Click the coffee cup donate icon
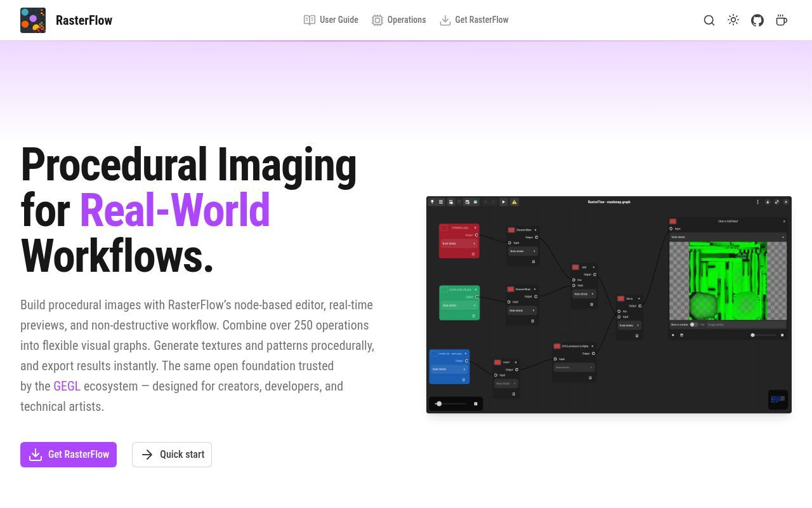Image resolution: width=812 pixels, height=508 pixels. (782, 20)
